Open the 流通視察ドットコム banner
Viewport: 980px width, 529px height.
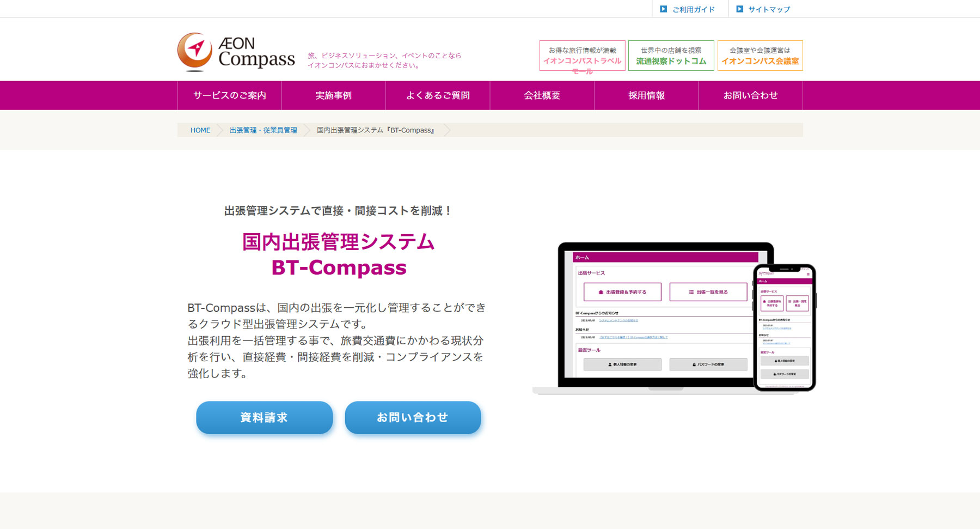pos(671,56)
